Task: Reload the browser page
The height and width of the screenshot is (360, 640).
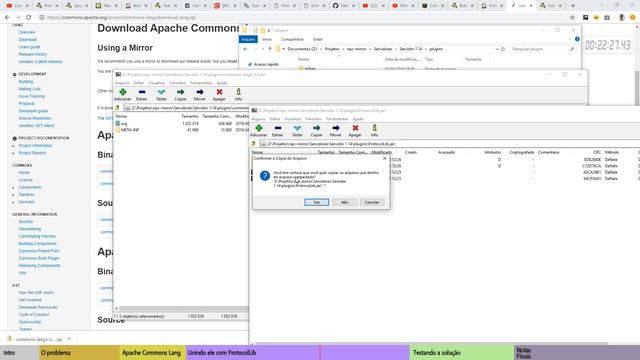Action: [29, 18]
